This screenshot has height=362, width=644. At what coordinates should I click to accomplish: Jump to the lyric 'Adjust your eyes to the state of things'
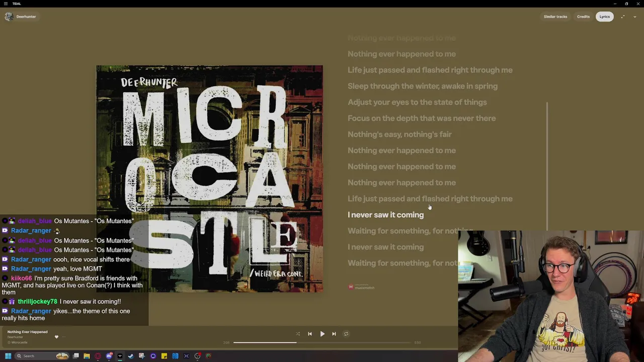(x=417, y=102)
